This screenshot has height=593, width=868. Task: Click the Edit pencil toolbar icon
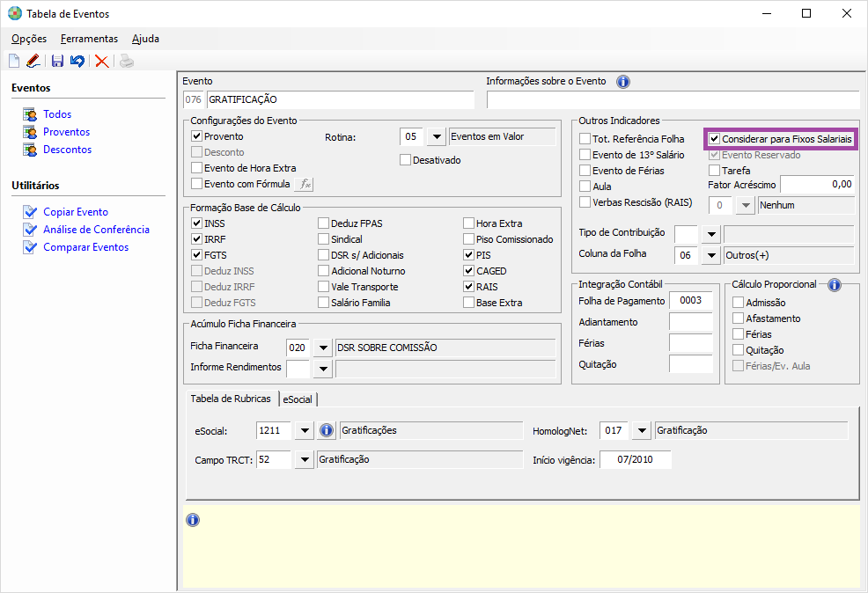tap(33, 61)
